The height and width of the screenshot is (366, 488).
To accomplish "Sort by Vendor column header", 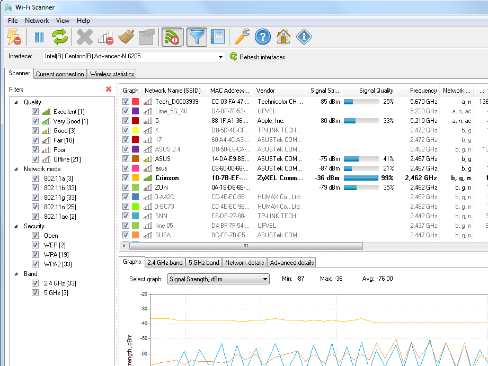I will coord(279,91).
